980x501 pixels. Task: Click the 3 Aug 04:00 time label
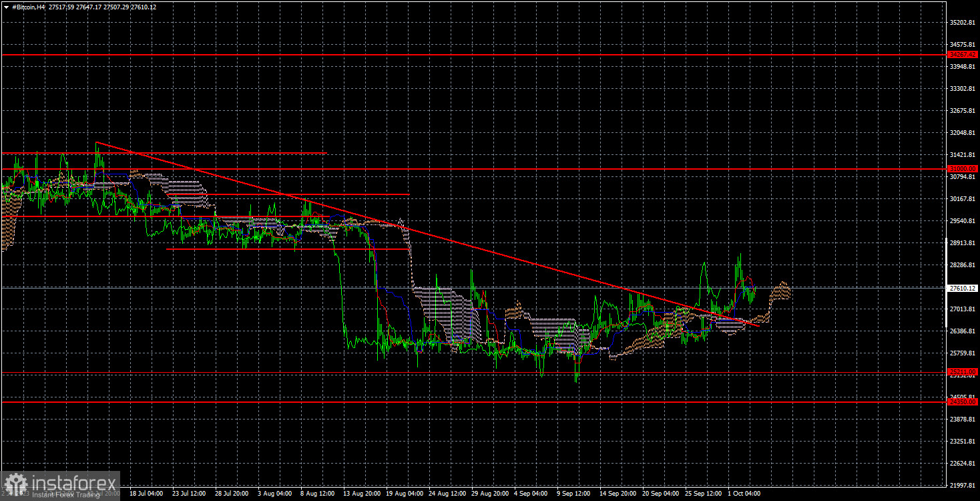[x=274, y=494]
